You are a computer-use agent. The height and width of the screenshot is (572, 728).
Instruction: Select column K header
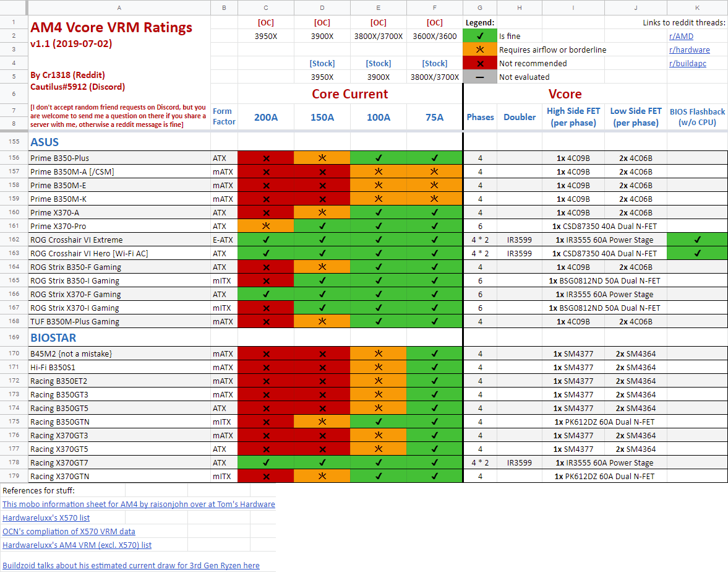tap(697, 7)
